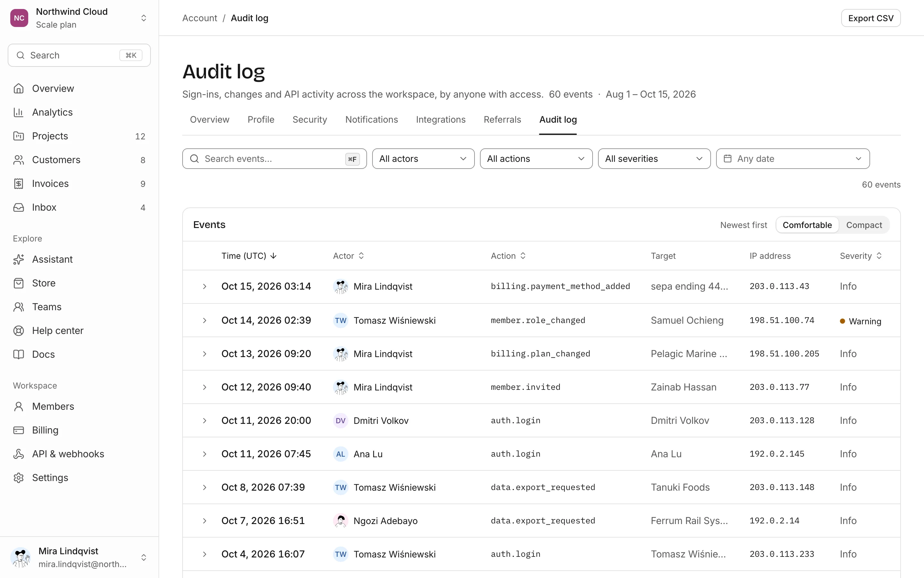Go to the Account breadcrumb link
Viewport: 924px width, 578px height.
[x=199, y=18]
